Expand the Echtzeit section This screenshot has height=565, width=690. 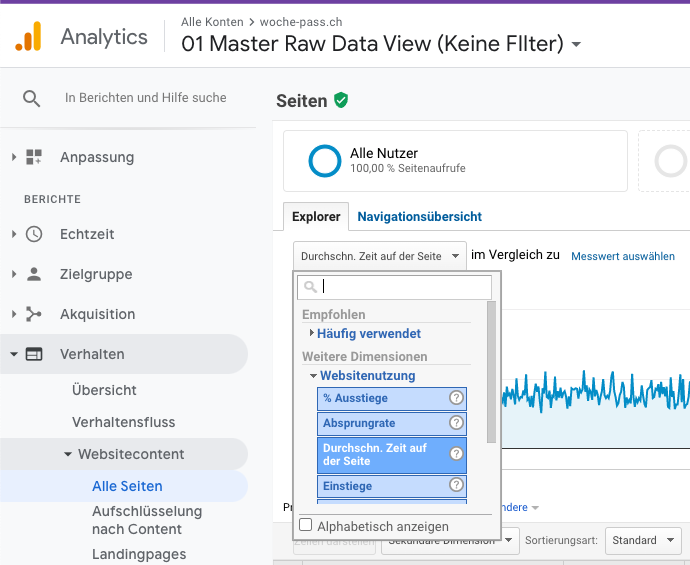coord(14,234)
